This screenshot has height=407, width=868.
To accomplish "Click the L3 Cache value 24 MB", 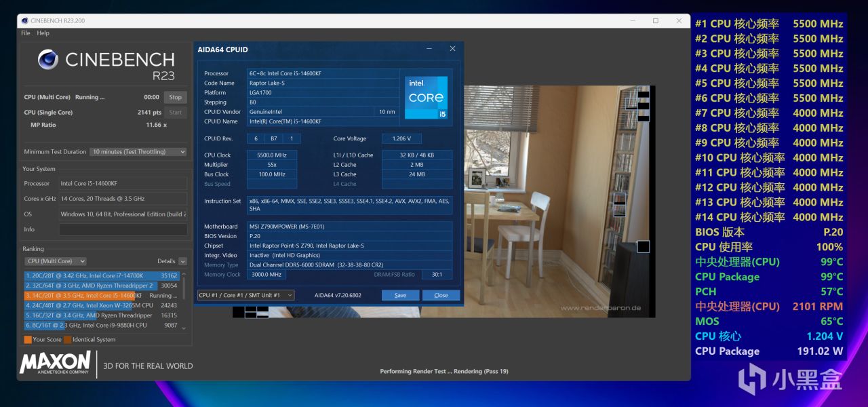I will point(417,174).
